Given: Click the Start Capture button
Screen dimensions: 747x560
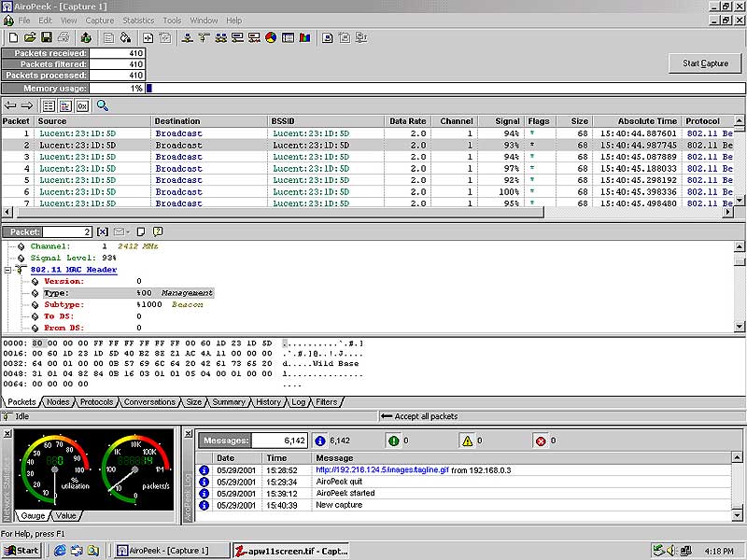Looking at the screenshot, I should click(705, 63).
